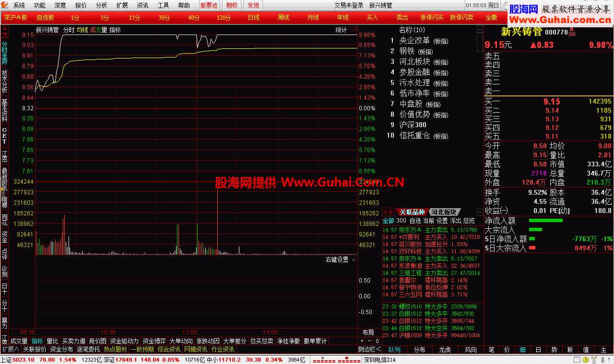Open the 功能 menu
The image size is (614, 364).
[40, 5]
